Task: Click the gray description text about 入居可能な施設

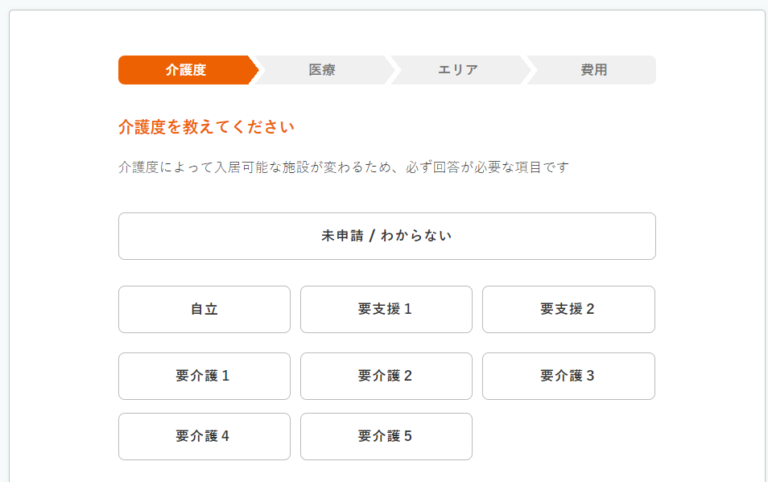Action: pos(343,167)
